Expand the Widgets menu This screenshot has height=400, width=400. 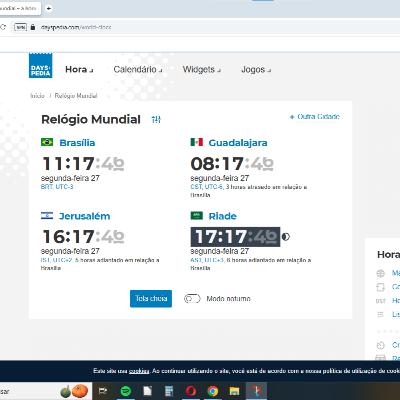[x=201, y=69]
